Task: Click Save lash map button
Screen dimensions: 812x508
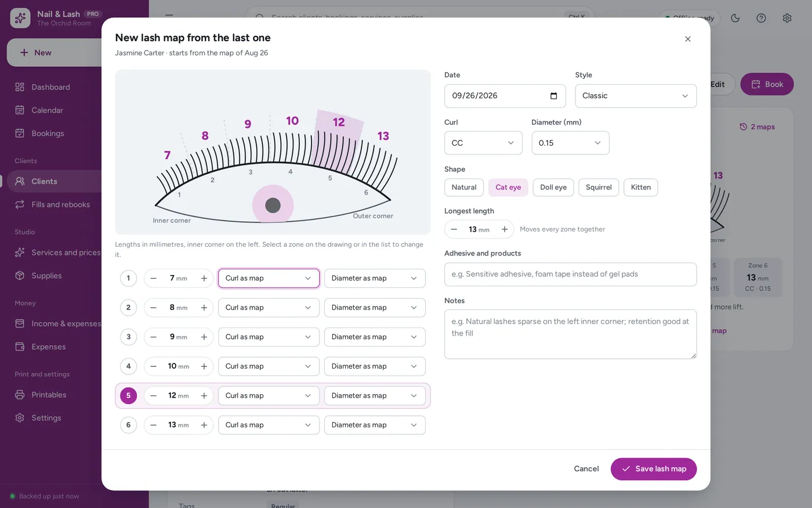Action: (x=654, y=469)
